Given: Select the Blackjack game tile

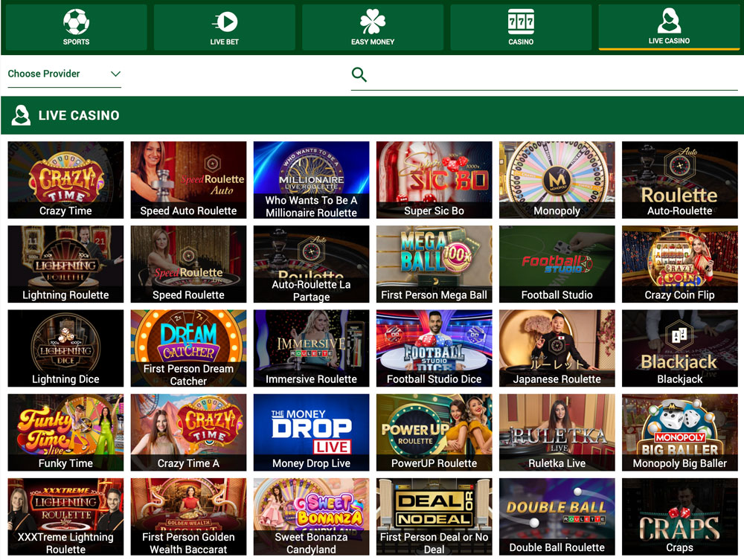Looking at the screenshot, I should [680, 348].
